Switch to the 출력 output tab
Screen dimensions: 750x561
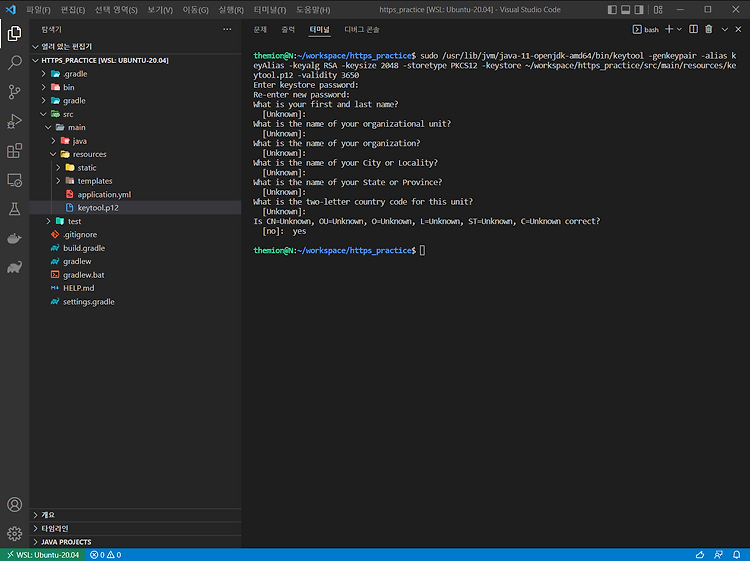coord(288,30)
